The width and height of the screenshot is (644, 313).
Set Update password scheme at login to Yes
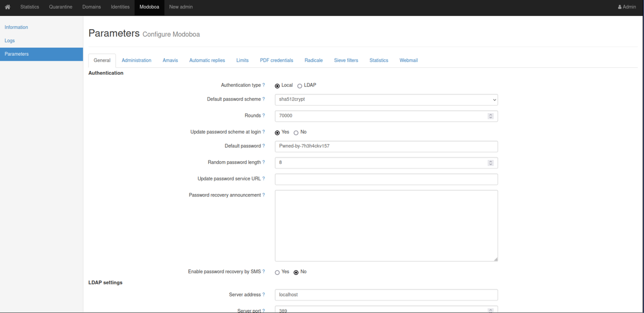click(277, 133)
